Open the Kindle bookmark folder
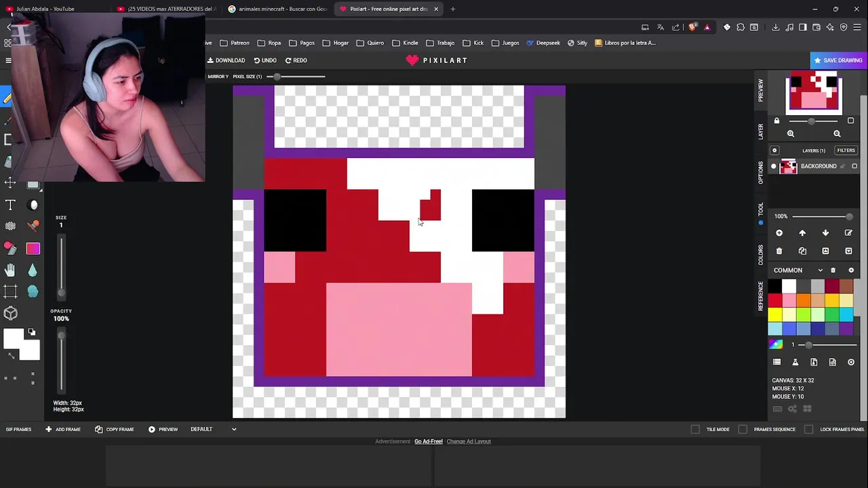 pyautogui.click(x=406, y=43)
